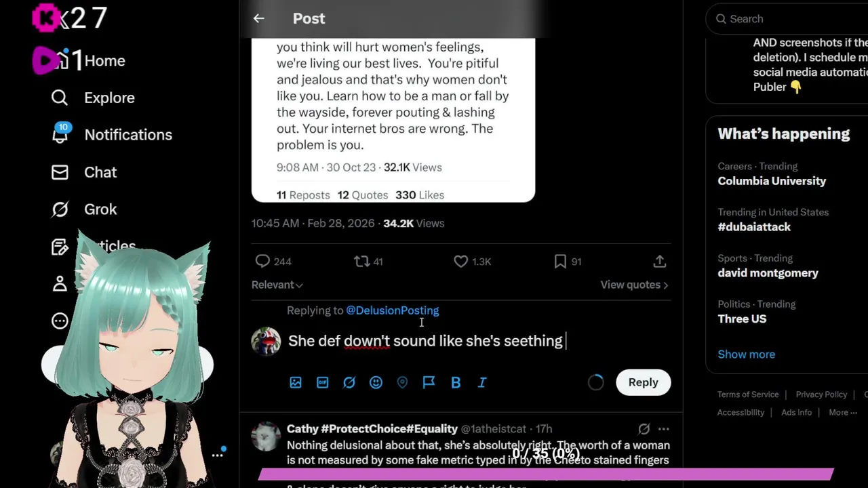The image size is (868, 488).
Task: Toggle bold formatting in reply composer
Action: point(456,383)
